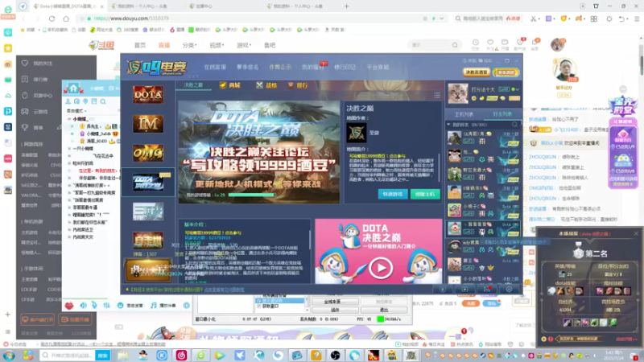Open the 在线客服 menu item

[215, 67]
